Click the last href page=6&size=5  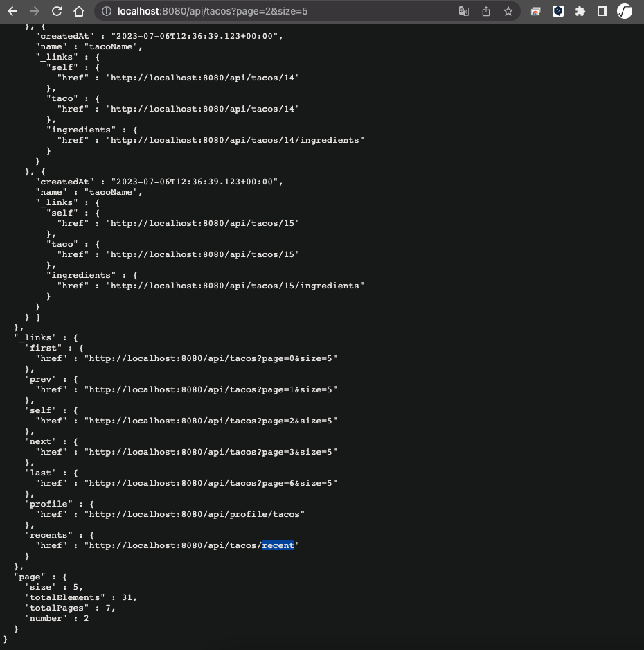click(211, 483)
